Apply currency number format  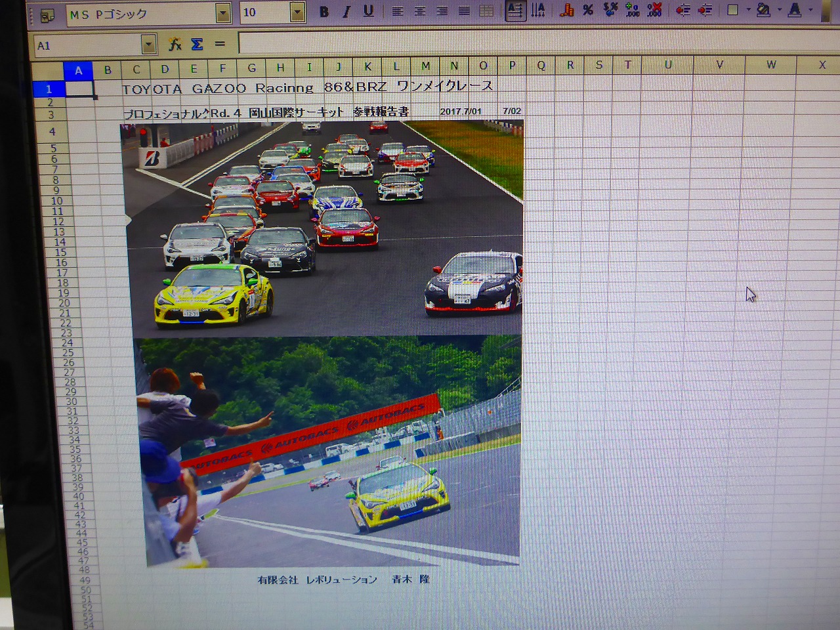(567, 10)
